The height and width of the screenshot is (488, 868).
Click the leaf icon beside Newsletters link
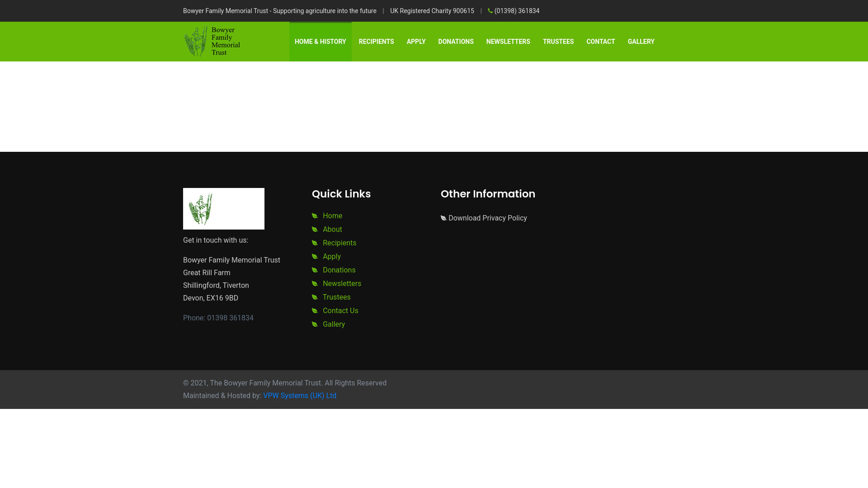tap(315, 284)
